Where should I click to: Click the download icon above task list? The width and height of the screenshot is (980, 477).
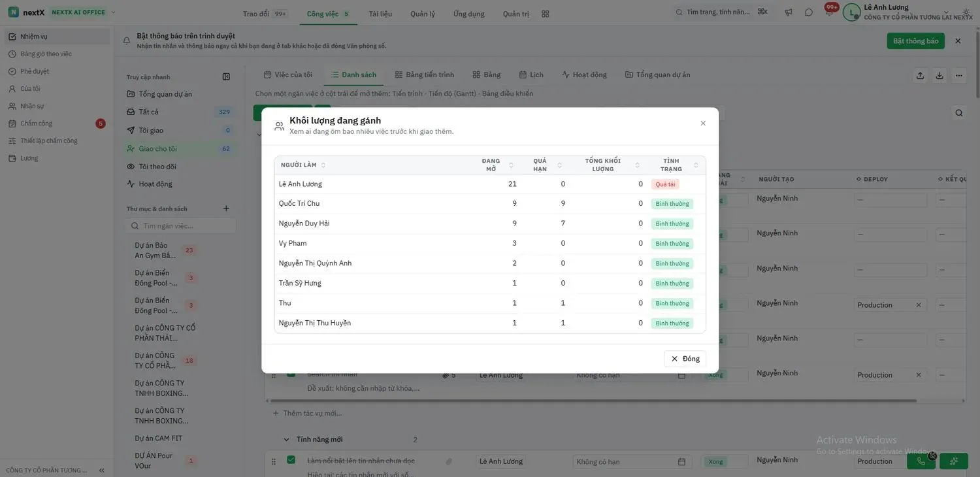pyautogui.click(x=939, y=75)
